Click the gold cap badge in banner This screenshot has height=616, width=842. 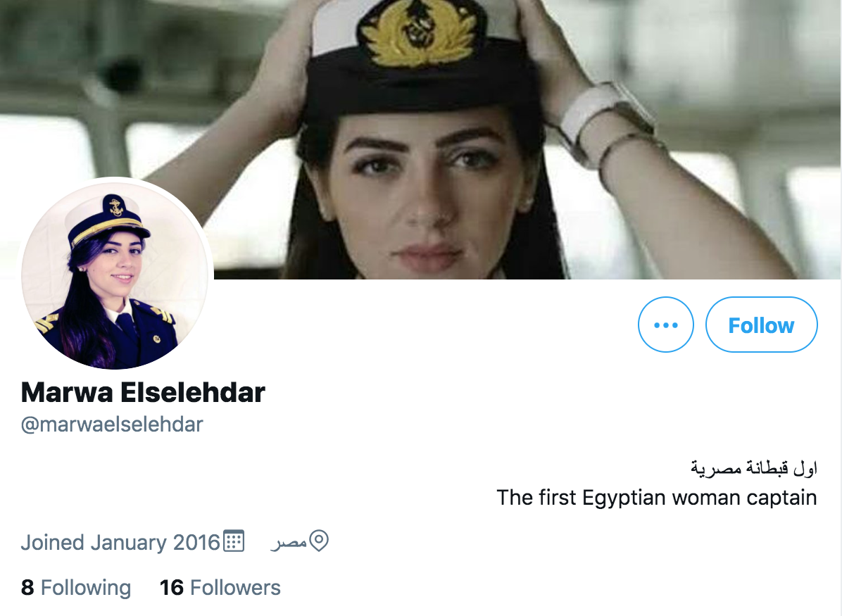click(x=417, y=32)
